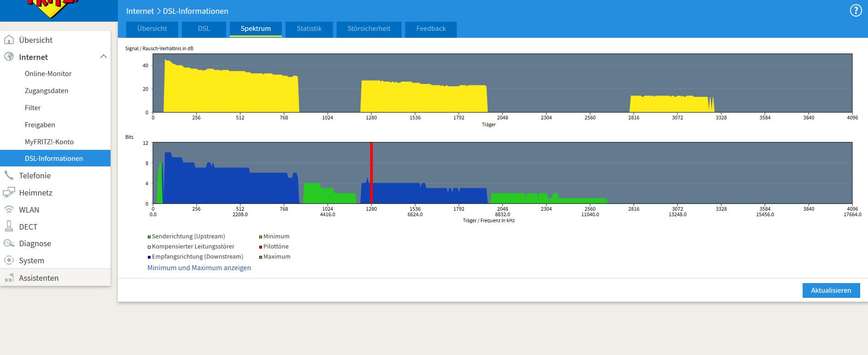Open Online-Monitor in the sidebar
The image size is (868, 355).
[x=48, y=74]
